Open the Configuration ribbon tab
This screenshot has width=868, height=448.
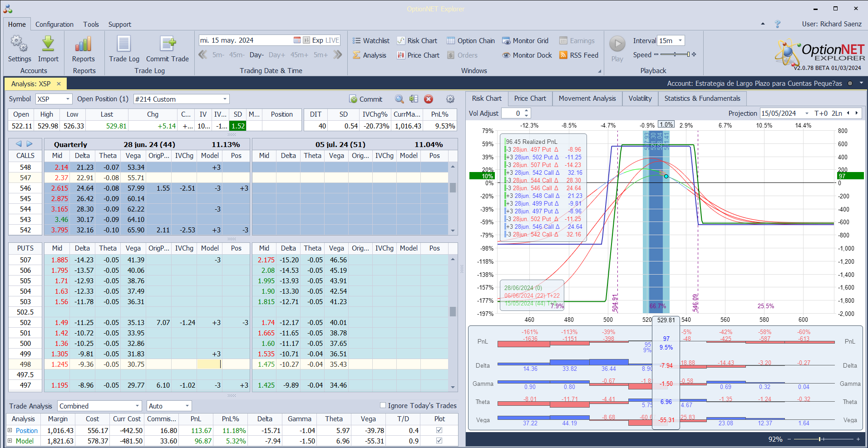[54, 25]
